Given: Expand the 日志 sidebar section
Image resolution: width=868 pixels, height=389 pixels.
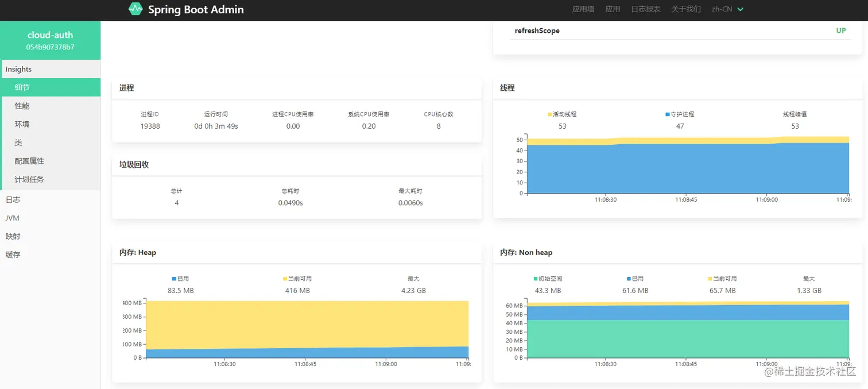Looking at the screenshot, I should [x=51, y=199].
